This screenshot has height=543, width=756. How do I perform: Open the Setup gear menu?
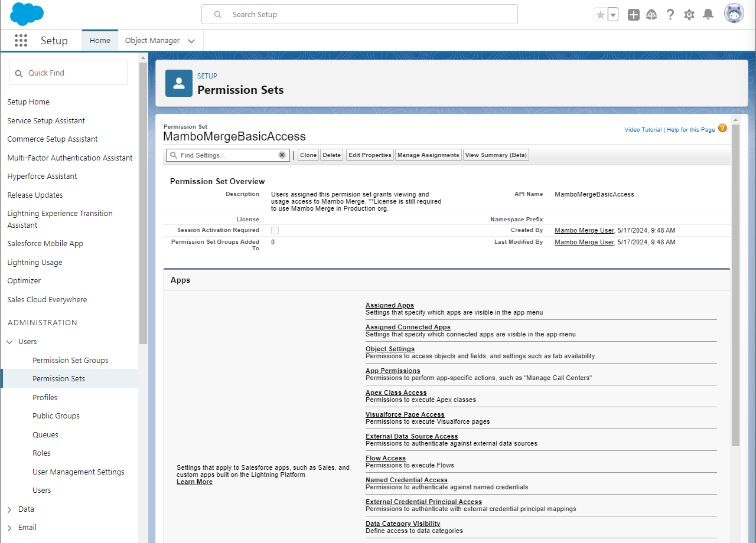[x=689, y=15]
